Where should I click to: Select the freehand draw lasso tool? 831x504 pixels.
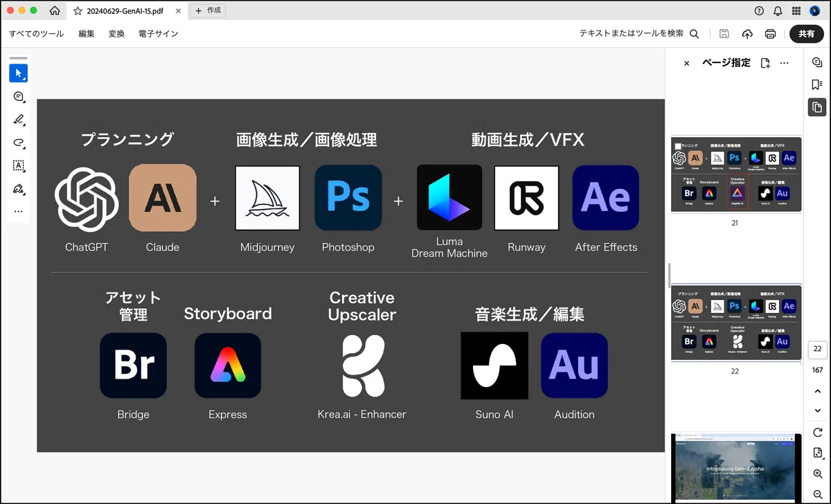pos(19,143)
